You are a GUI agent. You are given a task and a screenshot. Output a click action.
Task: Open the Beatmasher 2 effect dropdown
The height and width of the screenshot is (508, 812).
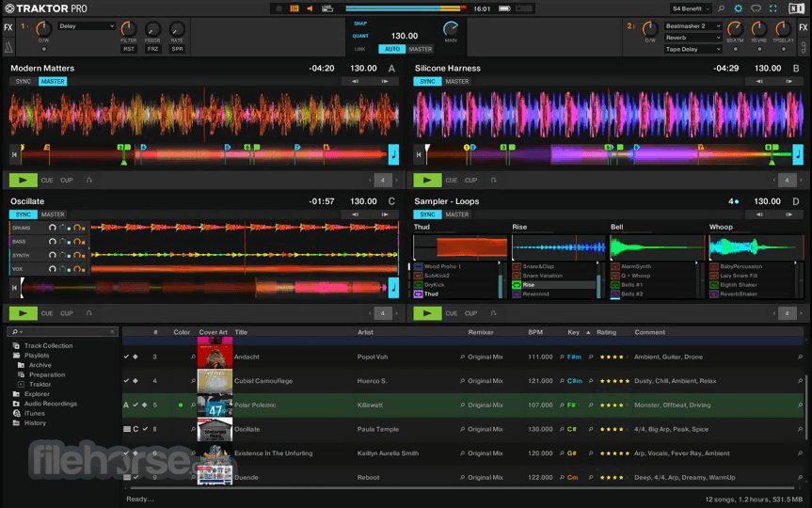pos(693,26)
